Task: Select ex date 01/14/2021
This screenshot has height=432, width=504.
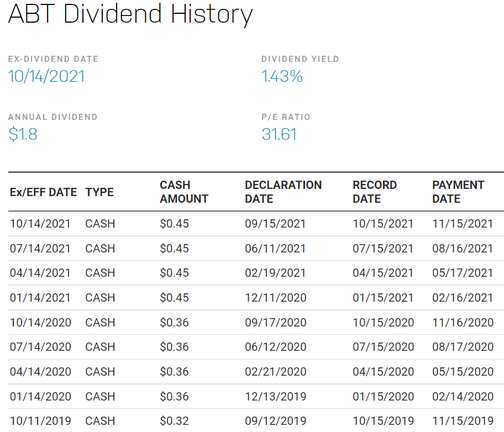Action: click(40, 298)
